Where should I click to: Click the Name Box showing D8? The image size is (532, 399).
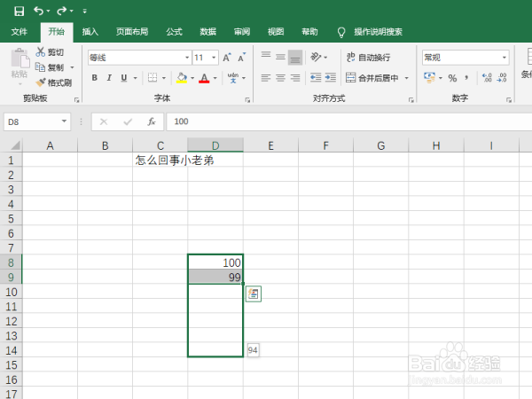coord(37,121)
